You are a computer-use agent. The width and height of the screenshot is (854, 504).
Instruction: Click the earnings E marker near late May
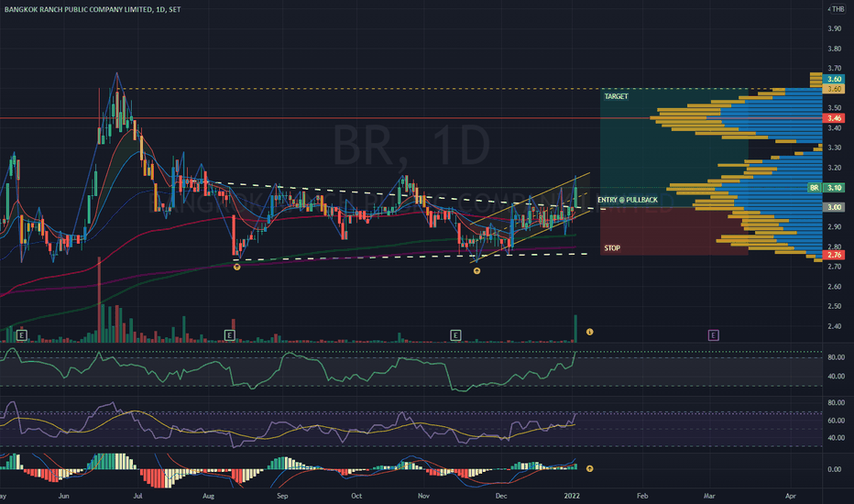tap(22, 335)
